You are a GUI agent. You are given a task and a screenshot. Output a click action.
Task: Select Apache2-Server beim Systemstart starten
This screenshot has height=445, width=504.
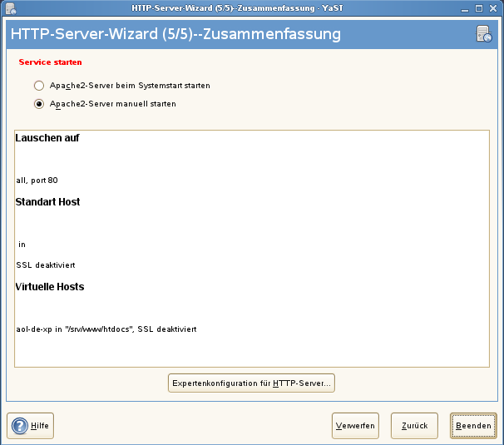(x=38, y=86)
